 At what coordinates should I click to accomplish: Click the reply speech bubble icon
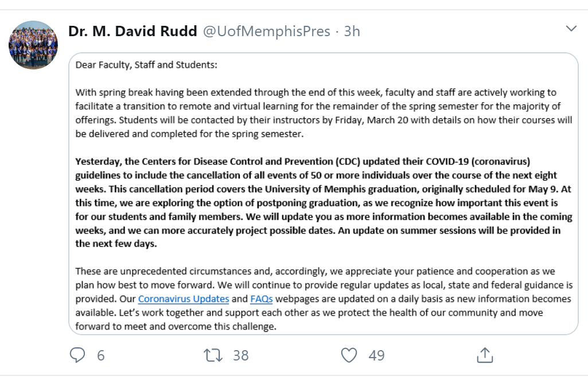click(x=77, y=355)
